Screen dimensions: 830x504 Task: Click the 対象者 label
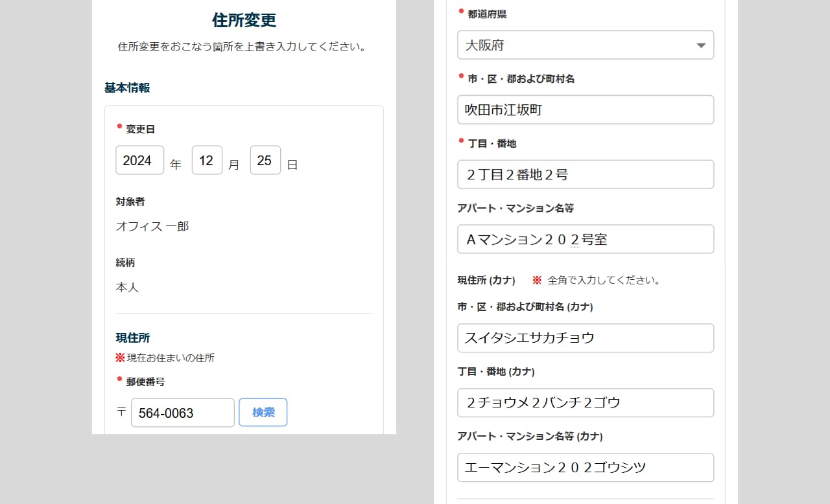pos(130,201)
